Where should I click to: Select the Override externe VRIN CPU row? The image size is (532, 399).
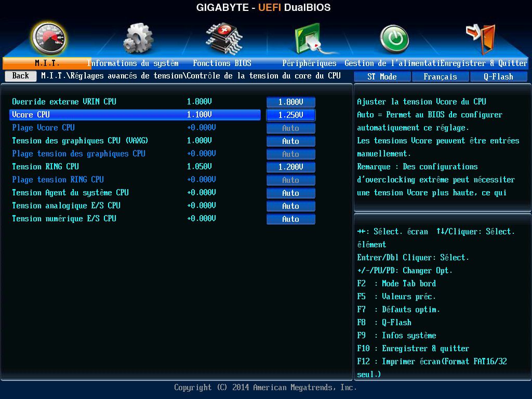click(135, 102)
